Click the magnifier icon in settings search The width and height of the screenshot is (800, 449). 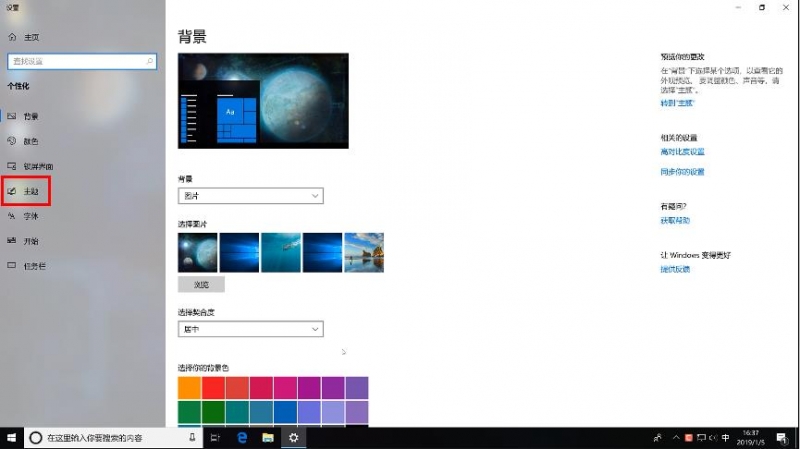click(x=149, y=61)
